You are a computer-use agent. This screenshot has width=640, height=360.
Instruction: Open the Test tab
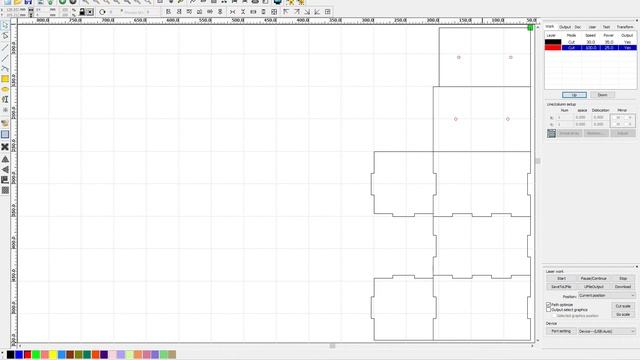click(x=606, y=27)
